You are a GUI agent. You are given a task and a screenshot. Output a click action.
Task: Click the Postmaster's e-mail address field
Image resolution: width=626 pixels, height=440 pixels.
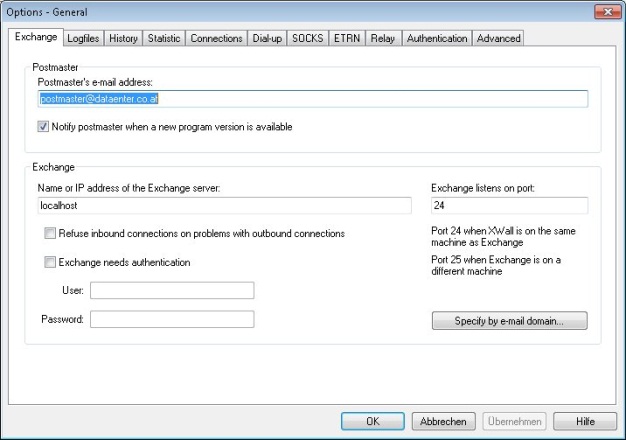312,99
